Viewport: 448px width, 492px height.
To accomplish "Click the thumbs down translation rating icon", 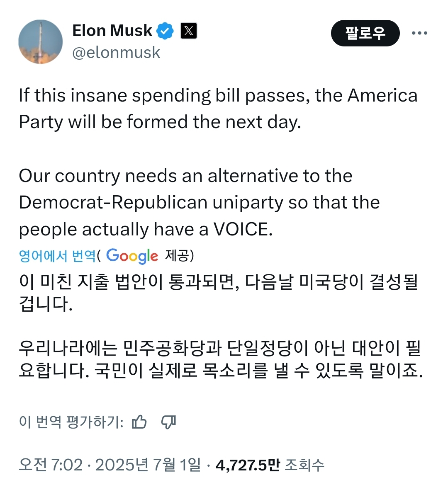I will pyautogui.click(x=168, y=422).
